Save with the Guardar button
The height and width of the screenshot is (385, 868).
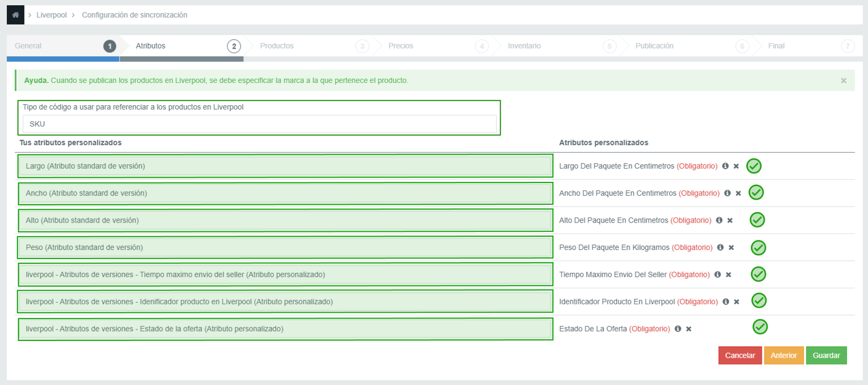(826, 355)
